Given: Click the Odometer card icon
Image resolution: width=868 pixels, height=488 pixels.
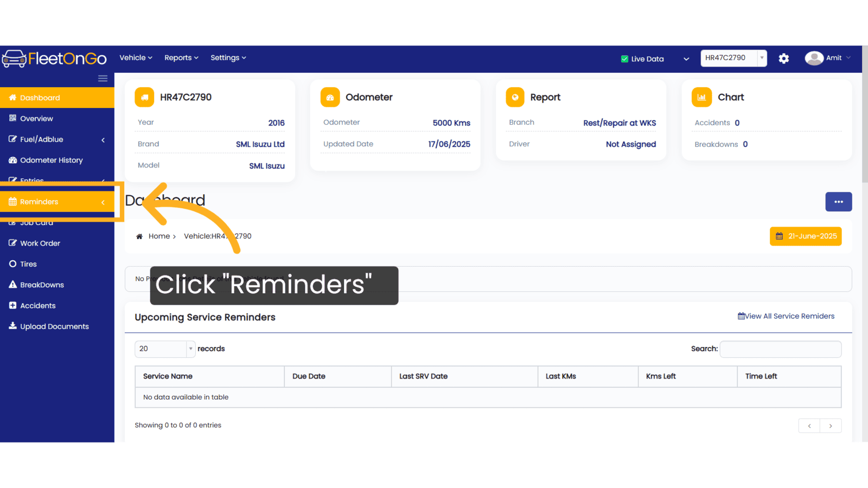Looking at the screenshot, I should click(330, 98).
